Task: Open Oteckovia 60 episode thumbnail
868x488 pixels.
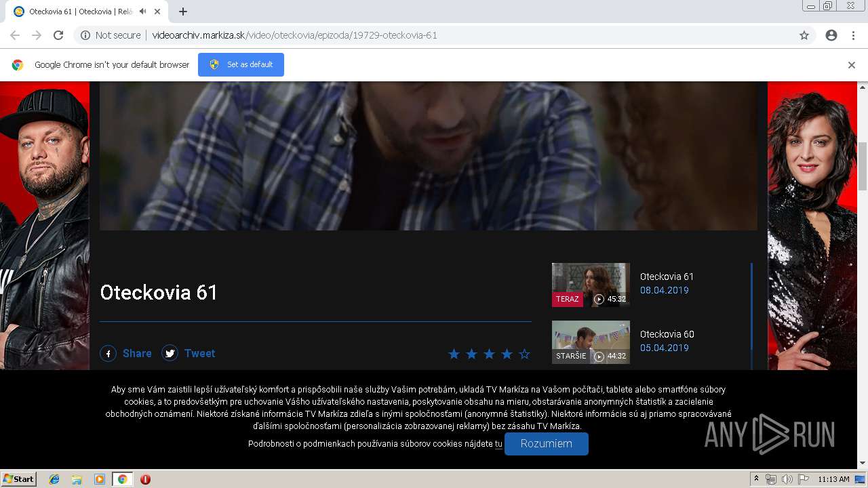Action: [591, 342]
